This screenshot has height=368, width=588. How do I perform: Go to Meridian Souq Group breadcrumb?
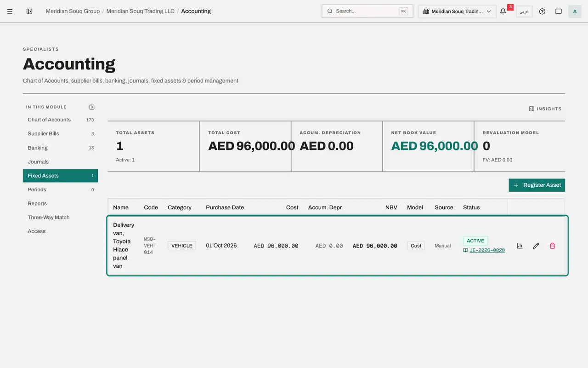click(x=73, y=11)
